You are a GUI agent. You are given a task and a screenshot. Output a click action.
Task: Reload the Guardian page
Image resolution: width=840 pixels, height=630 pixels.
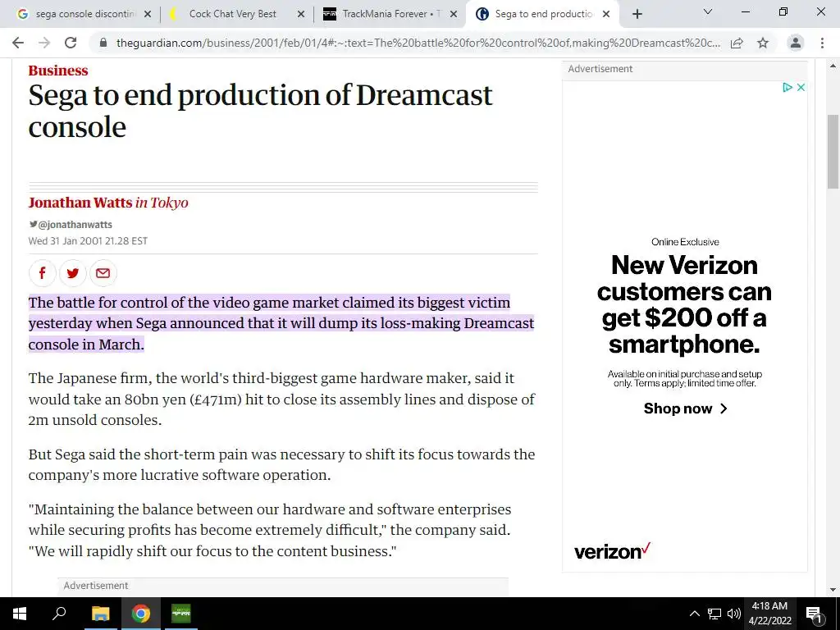pyautogui.click(x=71, y=43)
